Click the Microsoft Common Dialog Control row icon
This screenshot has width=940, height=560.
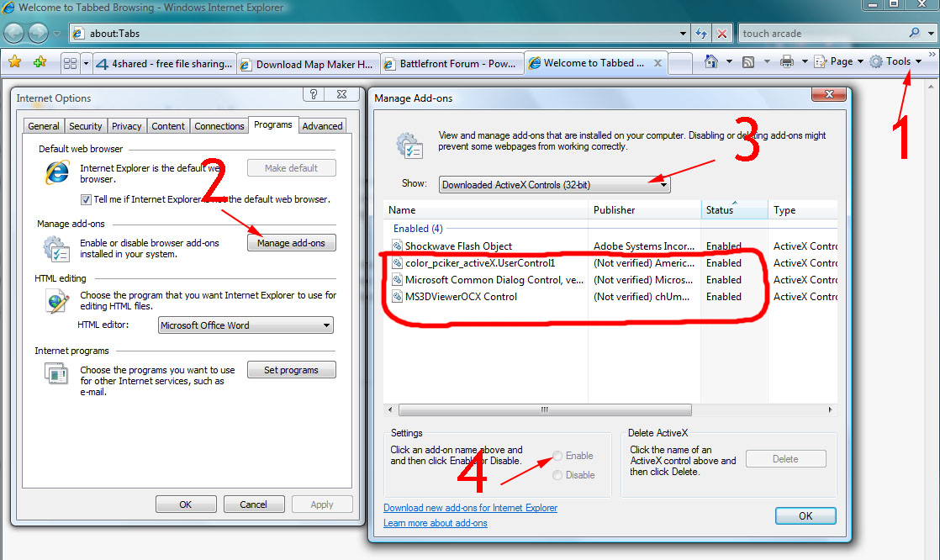(x=397, y=279)
